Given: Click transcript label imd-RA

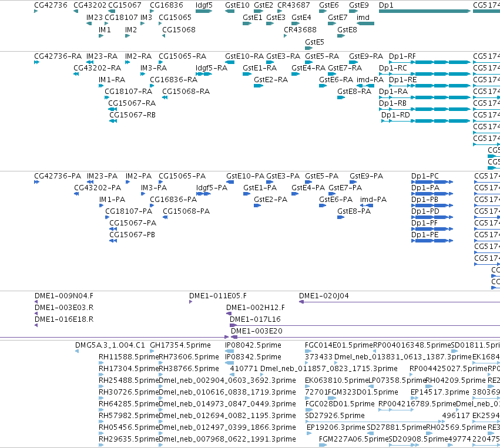Looking at the screenshot, I should 370,80.
